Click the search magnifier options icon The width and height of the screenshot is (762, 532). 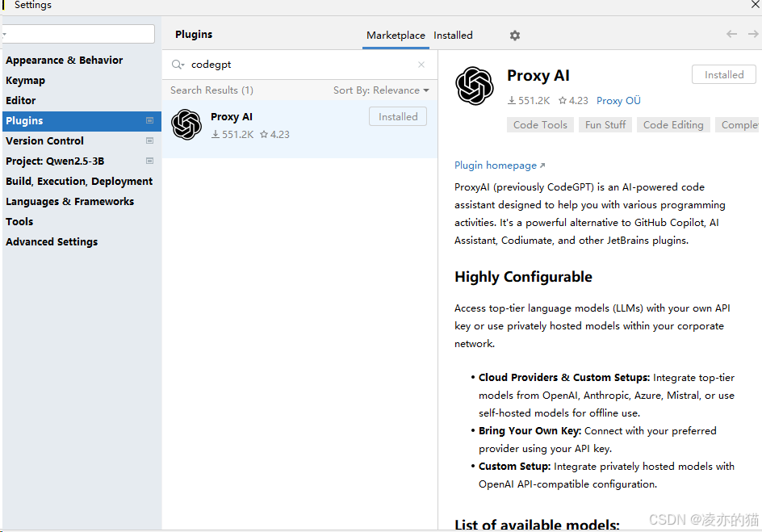pyautogui.click(x=178, y=65)
